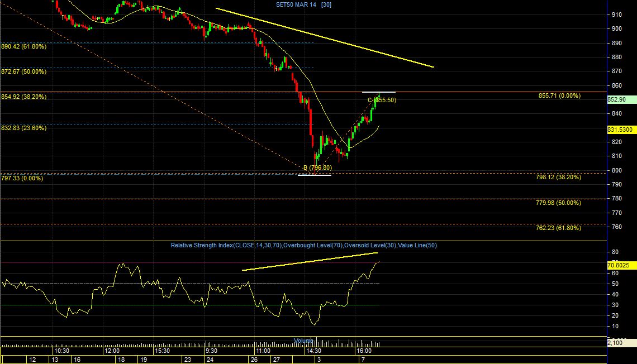Click the 900 price scale level
The width and height of the screenshot is (637, 364).
tap(617, 29)
